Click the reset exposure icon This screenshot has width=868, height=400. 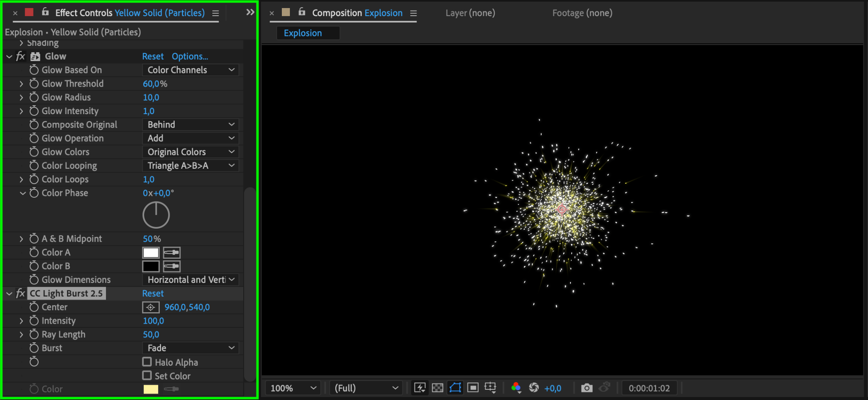coord(534,388)
